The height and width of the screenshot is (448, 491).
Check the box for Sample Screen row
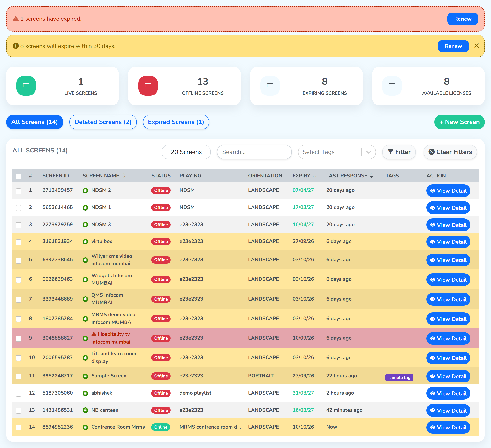click(x=19, y=376)
